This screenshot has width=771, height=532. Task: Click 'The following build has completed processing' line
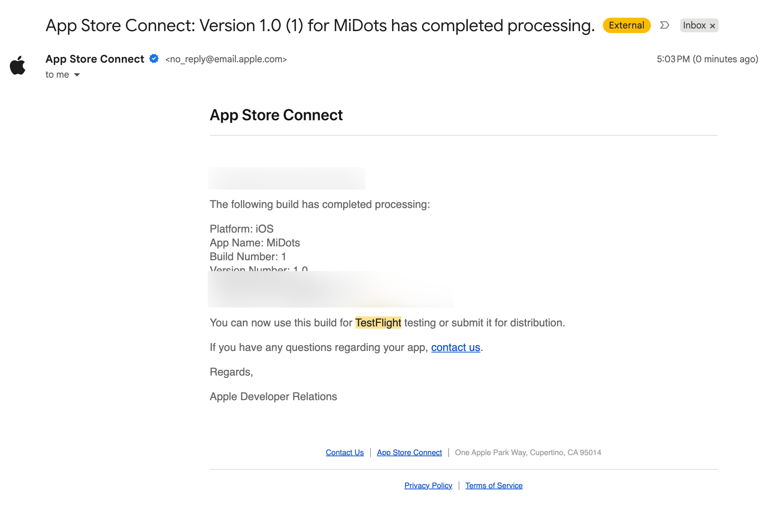click(x=320, y=204)
